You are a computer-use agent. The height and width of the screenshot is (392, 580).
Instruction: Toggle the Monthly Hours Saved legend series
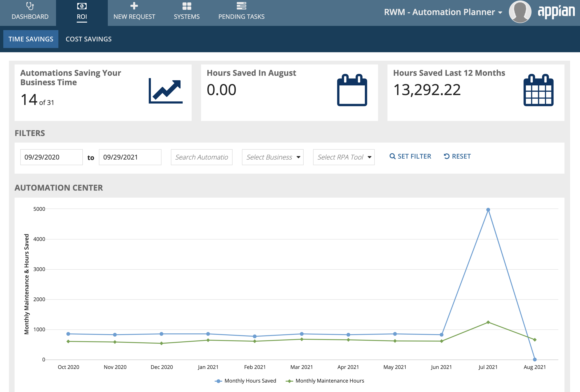coord(245,381)
